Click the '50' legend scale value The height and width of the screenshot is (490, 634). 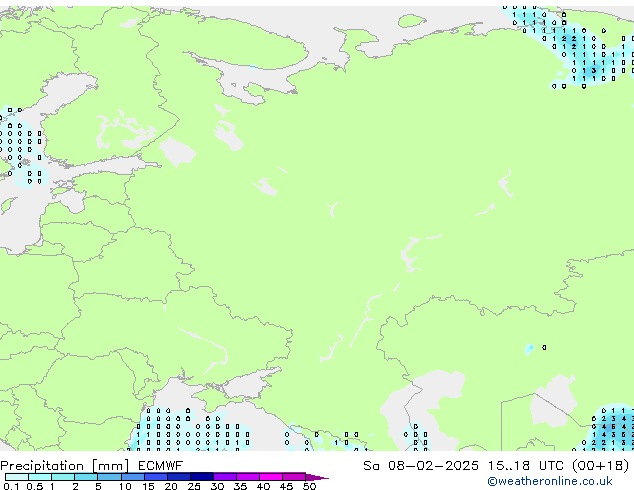point(309,486)
